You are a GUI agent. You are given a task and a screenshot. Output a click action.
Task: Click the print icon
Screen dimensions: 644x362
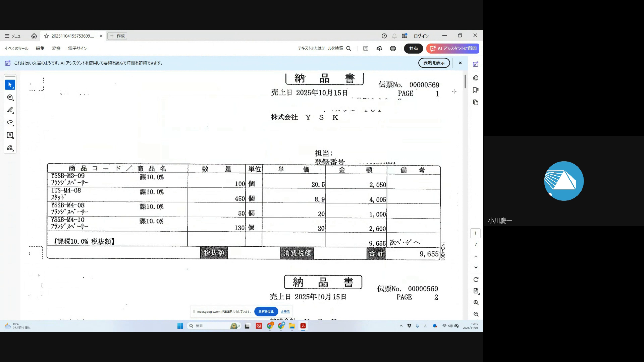tap(393, 49)
